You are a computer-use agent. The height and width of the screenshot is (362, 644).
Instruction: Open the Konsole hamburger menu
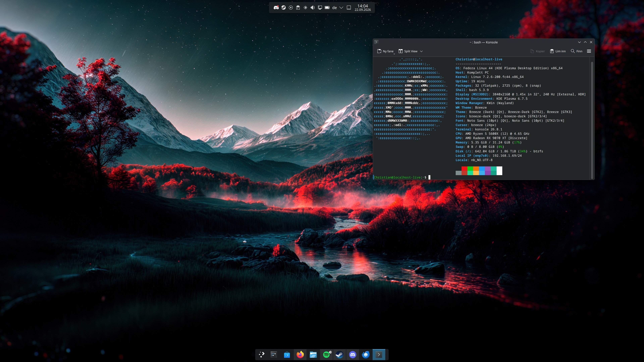(589, 51)
